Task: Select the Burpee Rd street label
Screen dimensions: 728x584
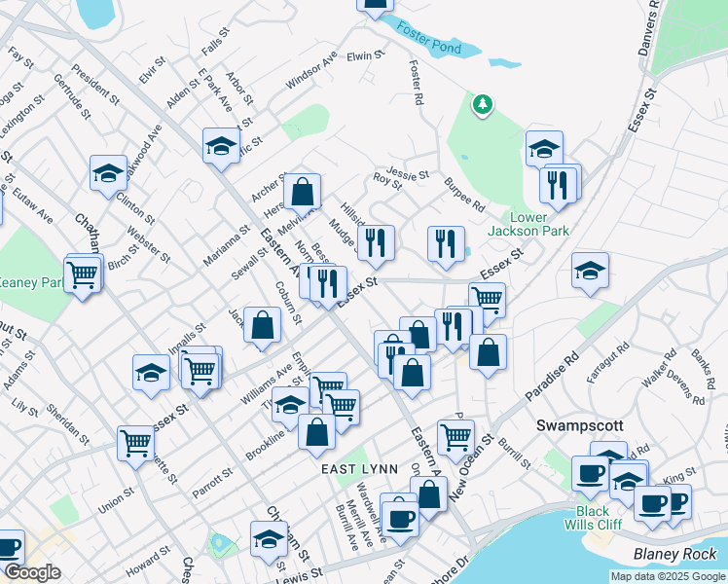Action: (x=464, y=195)
